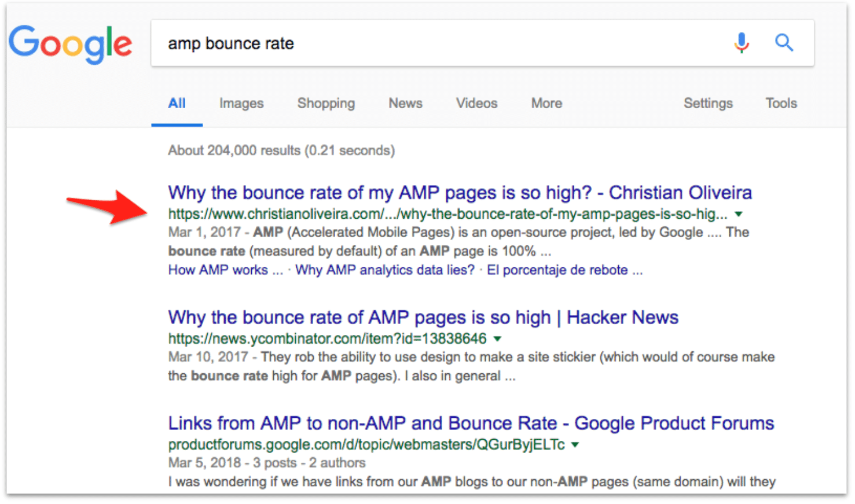Open 'El porcentaje de rebote ...' sitelink
The image size is (855, 504).
coord(564,270)
